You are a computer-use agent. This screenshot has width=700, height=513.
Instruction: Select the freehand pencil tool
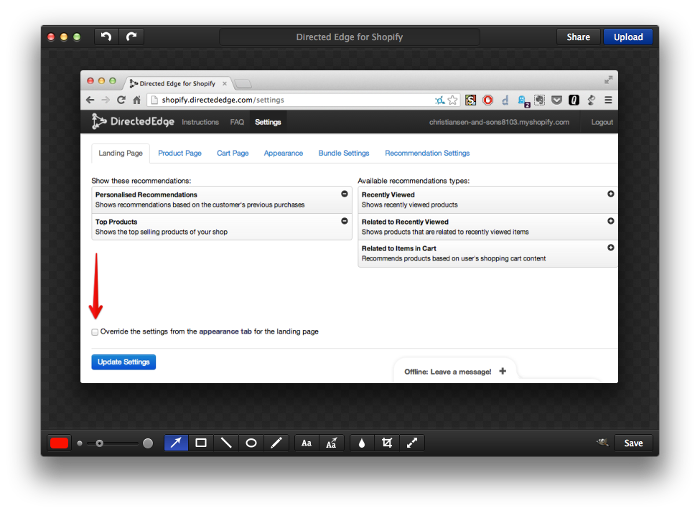click(x=276, y=443)
